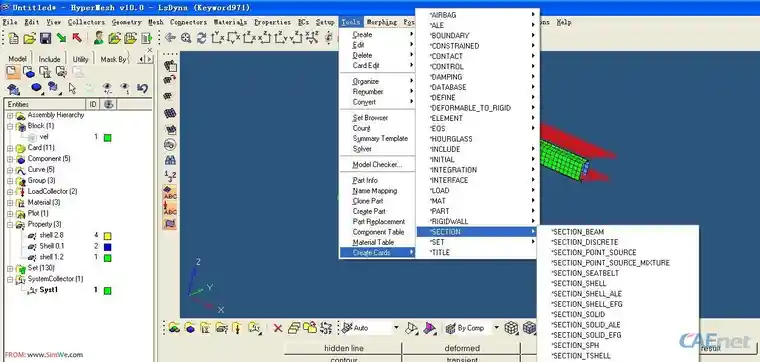Click the blue color swatch for Shell 0.1
This screenshot has width=760, height=362.
(x=108, y=247)
